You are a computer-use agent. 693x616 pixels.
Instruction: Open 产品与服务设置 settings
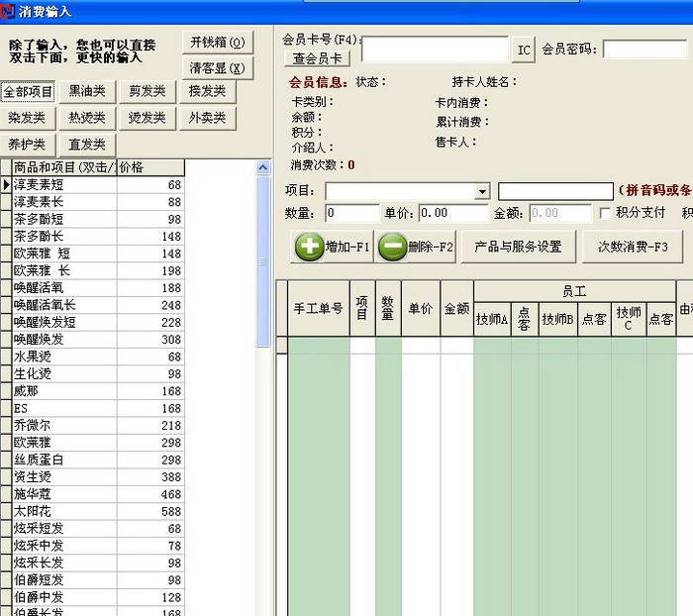pyautogui.click(x=519, y=247)
